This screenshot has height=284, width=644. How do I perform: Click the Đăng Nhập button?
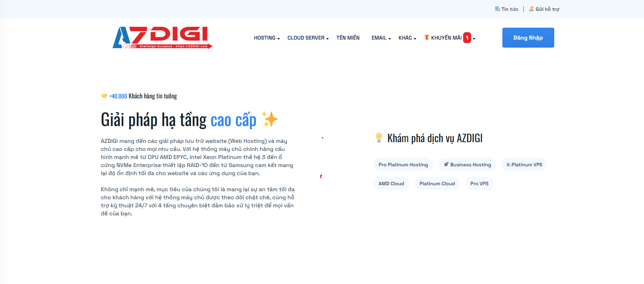[528, 37]
